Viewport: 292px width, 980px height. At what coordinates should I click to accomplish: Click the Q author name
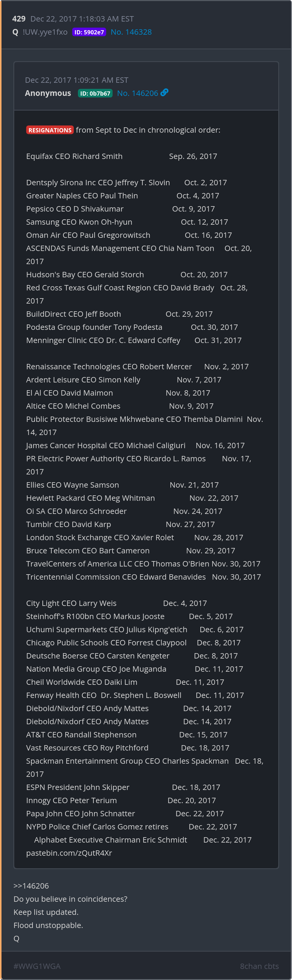tap(16, 32)
